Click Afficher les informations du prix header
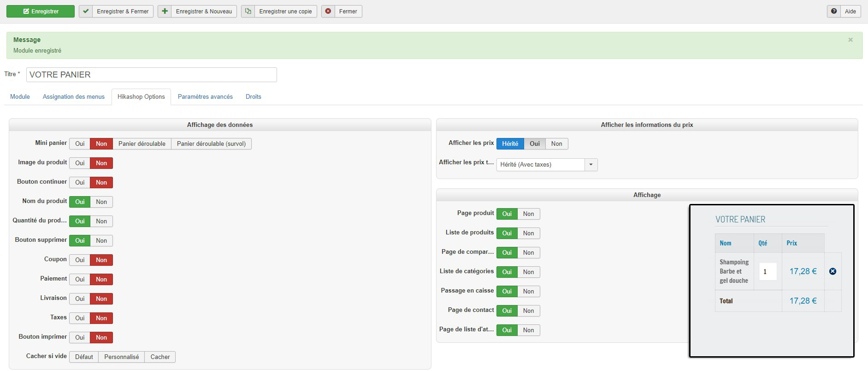The width and height of the screenshot is (868, 371). [647, 125]
